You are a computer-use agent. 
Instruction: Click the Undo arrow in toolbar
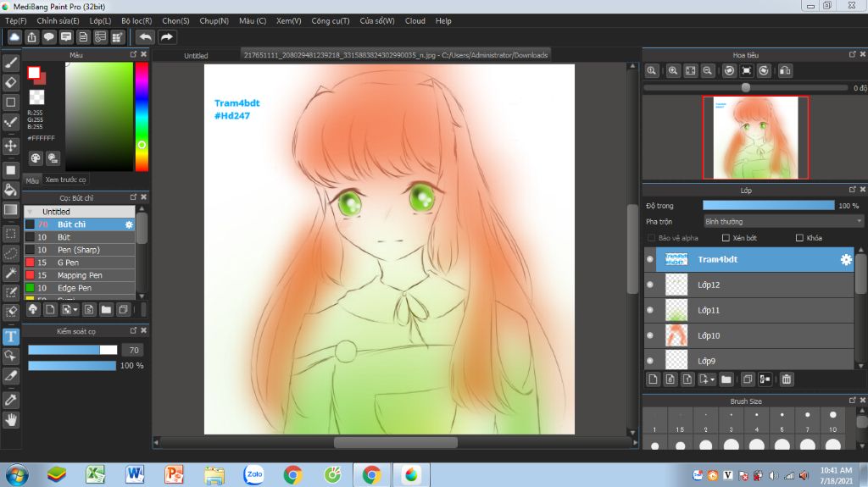(145, 37)
